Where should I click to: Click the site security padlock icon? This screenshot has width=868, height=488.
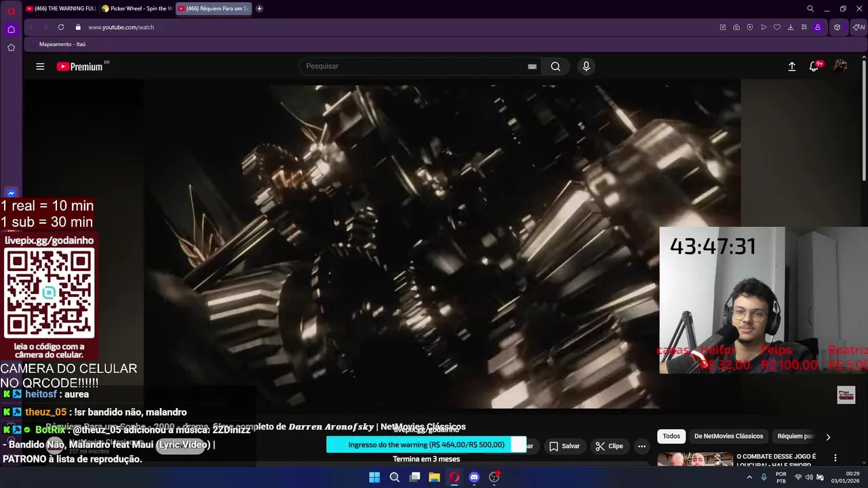click(78, 27)
